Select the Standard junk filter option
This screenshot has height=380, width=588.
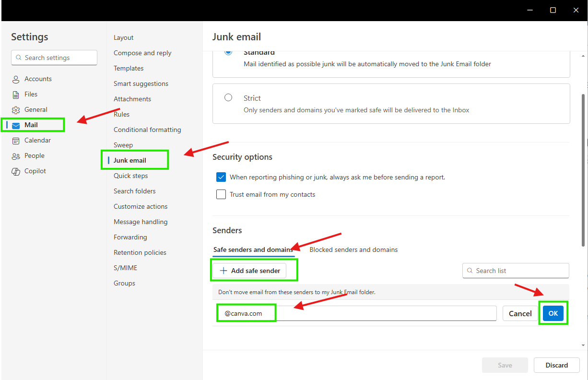pos(228,51)
